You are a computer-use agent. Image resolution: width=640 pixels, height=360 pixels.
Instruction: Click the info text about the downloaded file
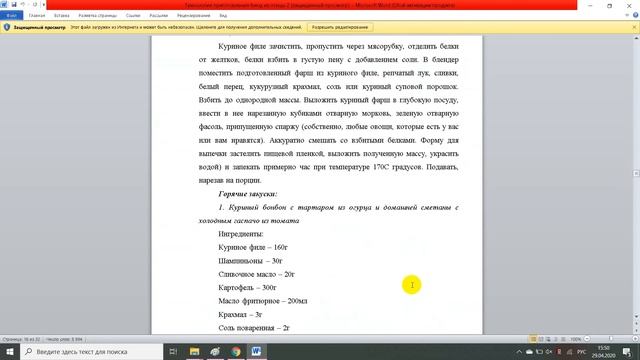point(186,27)
